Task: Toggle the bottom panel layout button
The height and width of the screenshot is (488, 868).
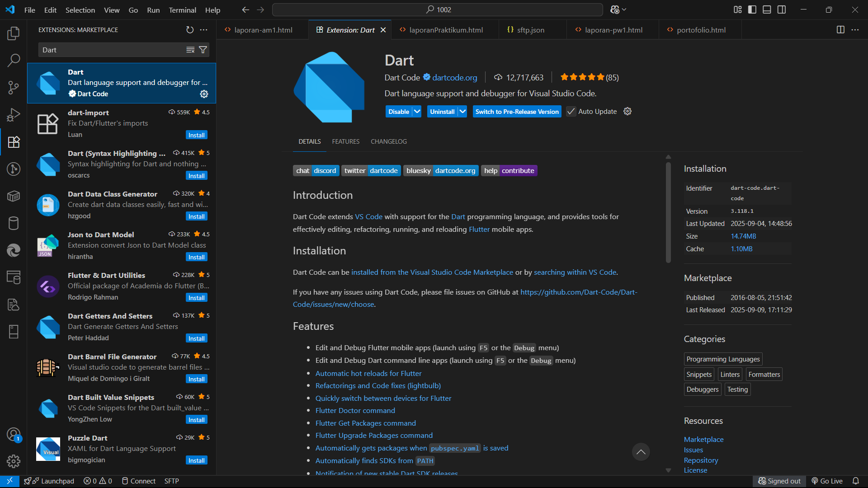Action: (767, 9)
